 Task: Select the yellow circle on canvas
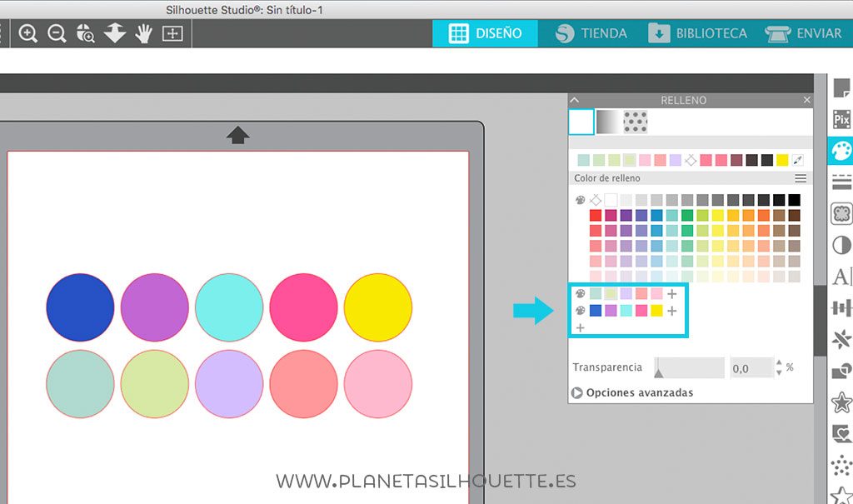tap(378, 307)
